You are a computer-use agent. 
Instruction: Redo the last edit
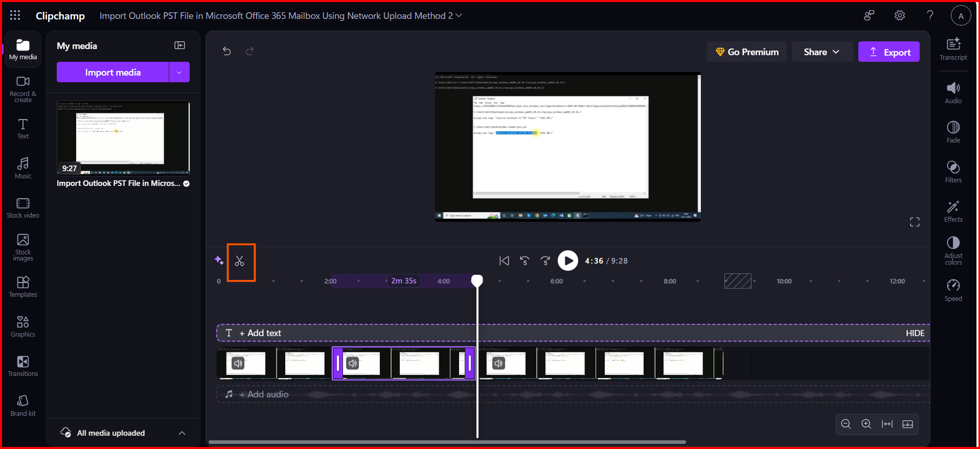click(x=249, y=51)
